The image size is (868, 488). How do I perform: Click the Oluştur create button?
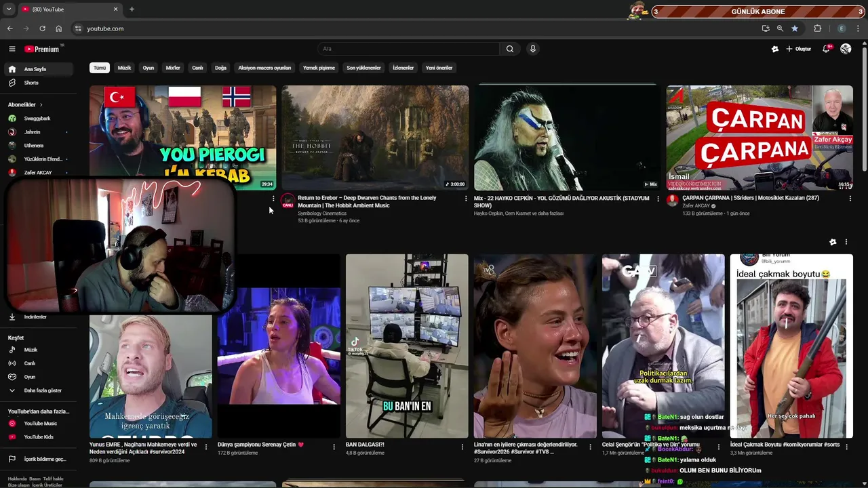(799, 49)
